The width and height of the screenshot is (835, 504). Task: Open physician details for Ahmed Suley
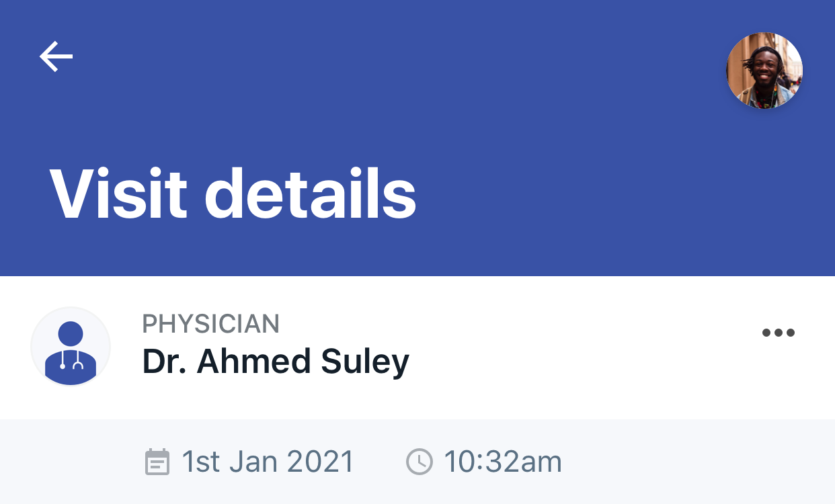(276, 362)
